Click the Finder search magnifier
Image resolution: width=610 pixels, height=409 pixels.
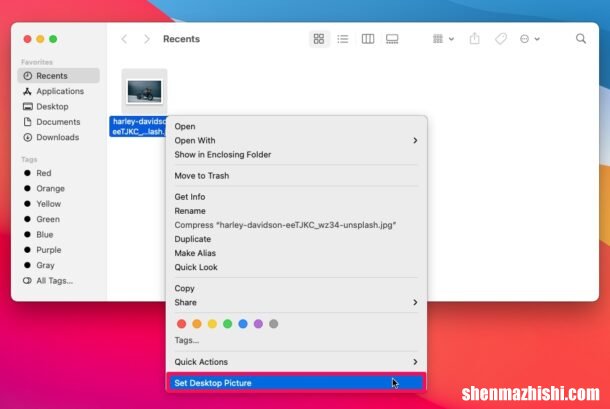tap(581, 39)
